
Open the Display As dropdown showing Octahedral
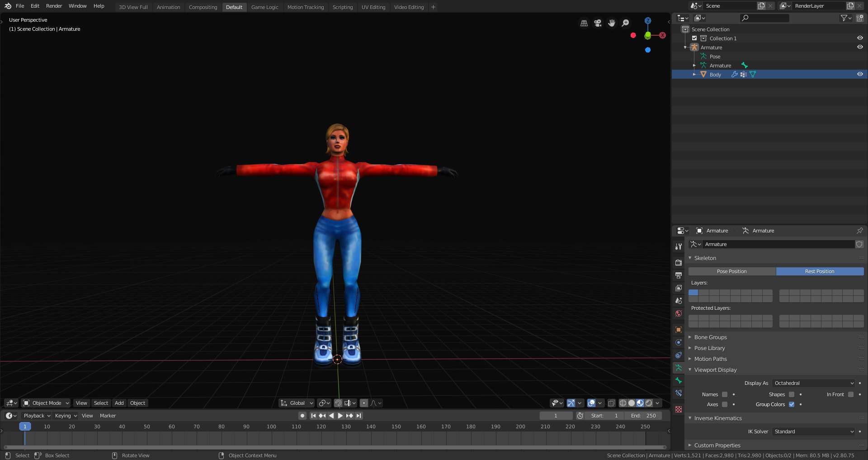(x=813, y=383)
